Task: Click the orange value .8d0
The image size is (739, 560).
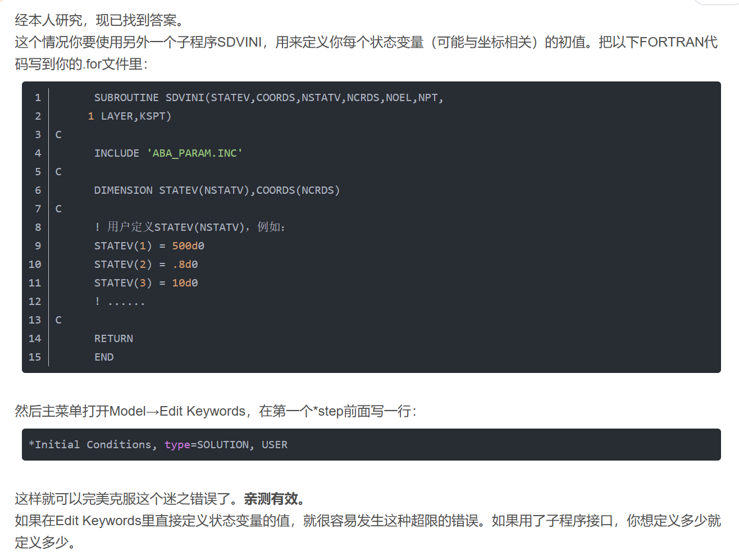Action: click(185, 265)
